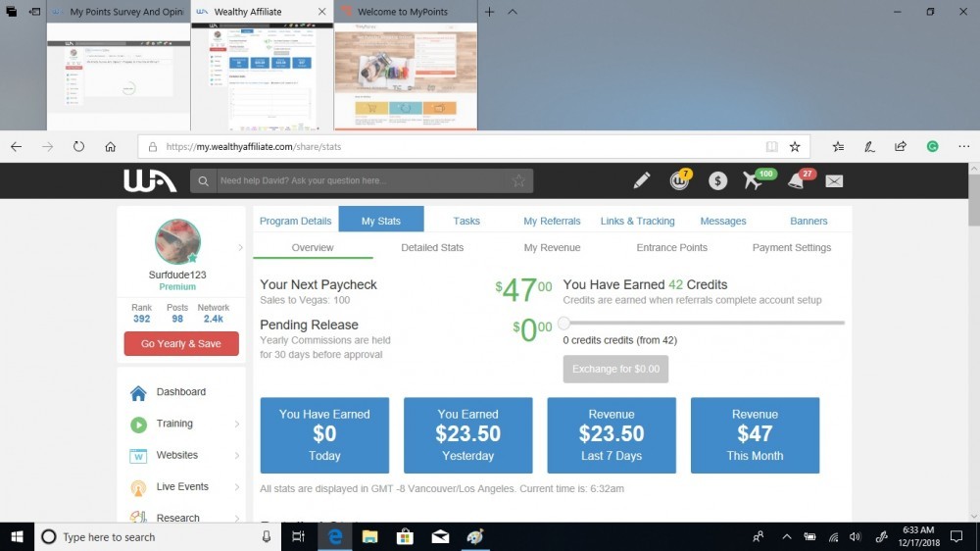Click the Rank 392 stat
This screenshot has height=551, width=980.
(141, 314)
